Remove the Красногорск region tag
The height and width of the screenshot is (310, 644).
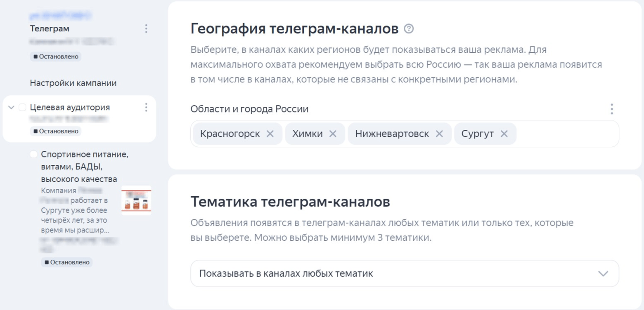pos(270,134)
